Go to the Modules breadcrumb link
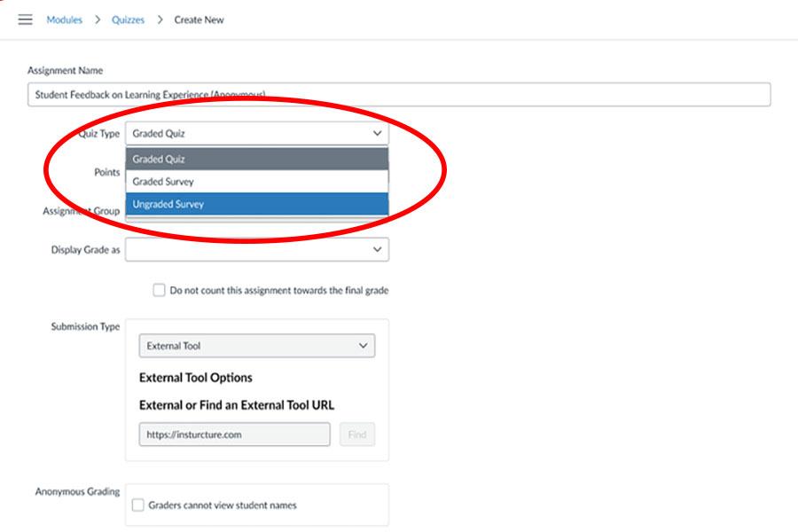 pos(64,20)
